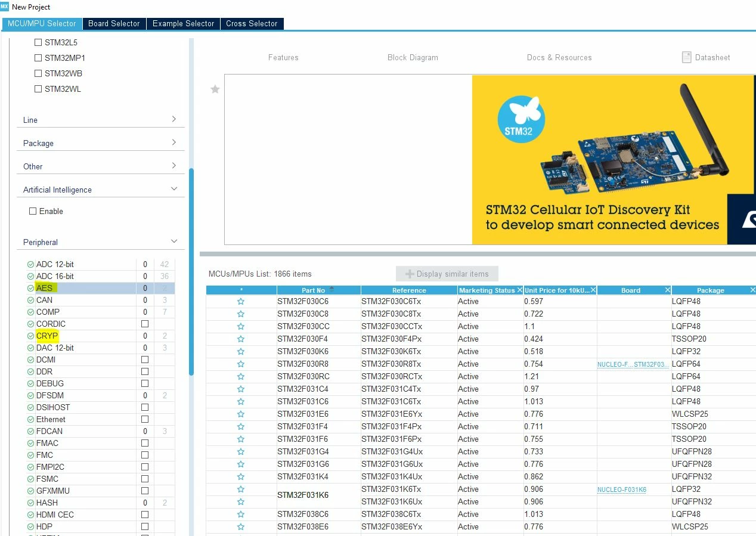
Task: Check the DCMI peripheral checkbox
Action: tap(144, 360)
